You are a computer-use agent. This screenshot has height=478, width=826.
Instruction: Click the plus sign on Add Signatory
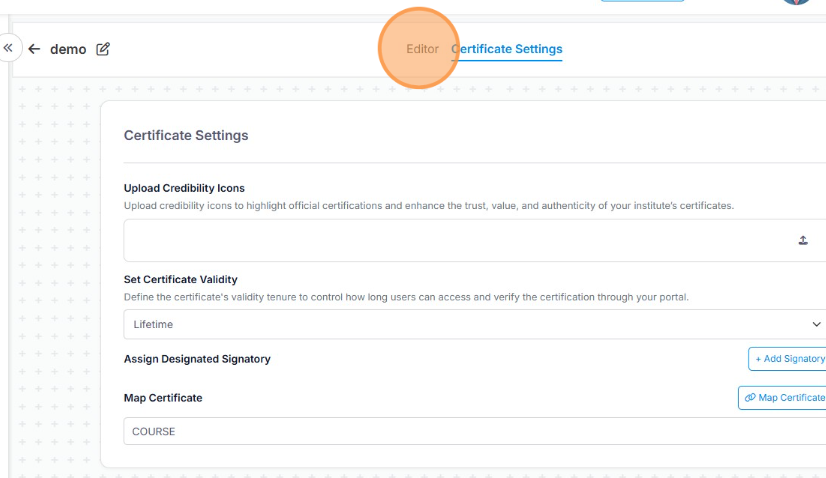(758, 359)
